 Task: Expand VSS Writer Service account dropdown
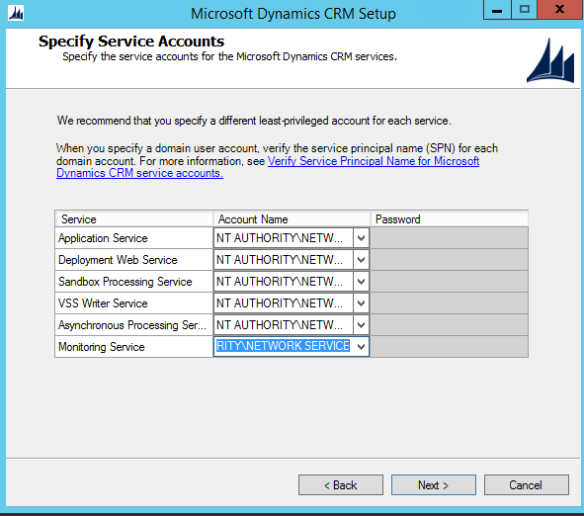point(361,303)
